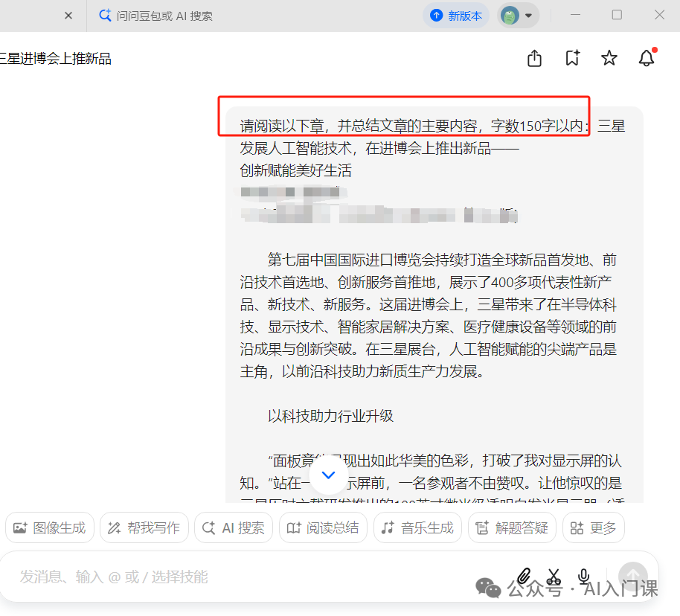Click the conversation title 三星进博会上推新品
This screenshot has width=680, height=616.
pos(56,58)
